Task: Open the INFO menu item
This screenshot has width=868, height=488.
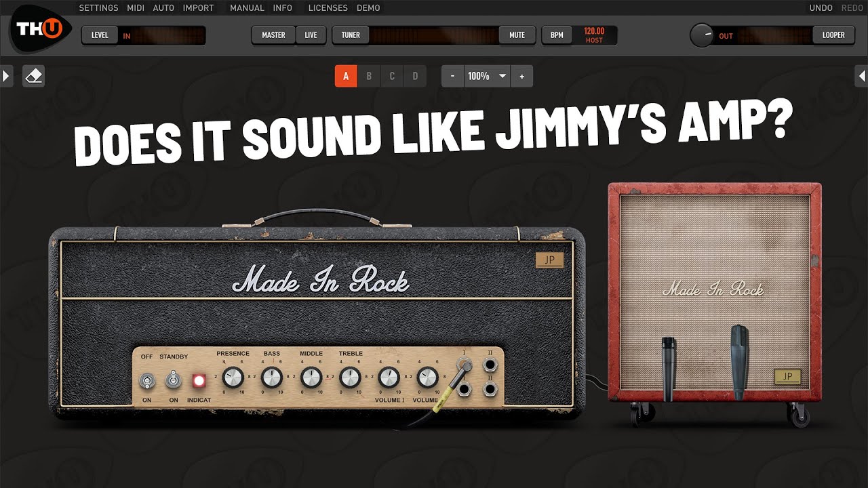Action: 283,8
